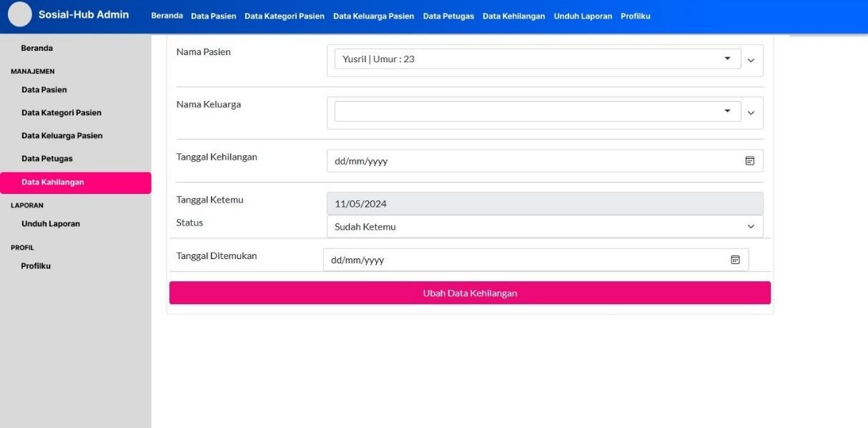
Task: Click the outer chevron beside Nama Pasien
Action: point(751,61)
